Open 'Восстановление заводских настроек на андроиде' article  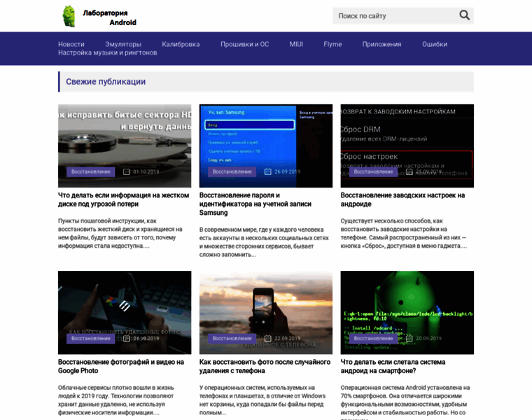pyautogui.click(x=402, y=199)
